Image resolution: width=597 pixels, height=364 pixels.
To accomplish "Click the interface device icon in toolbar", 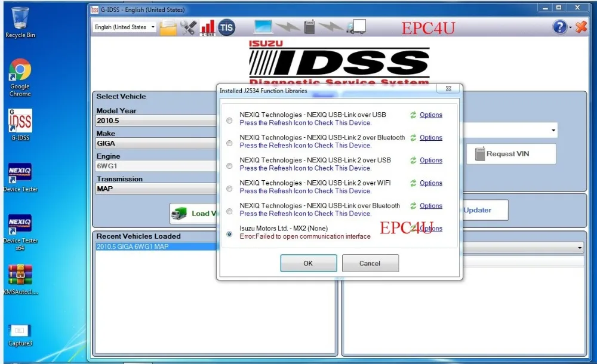I will click(309, 27).
